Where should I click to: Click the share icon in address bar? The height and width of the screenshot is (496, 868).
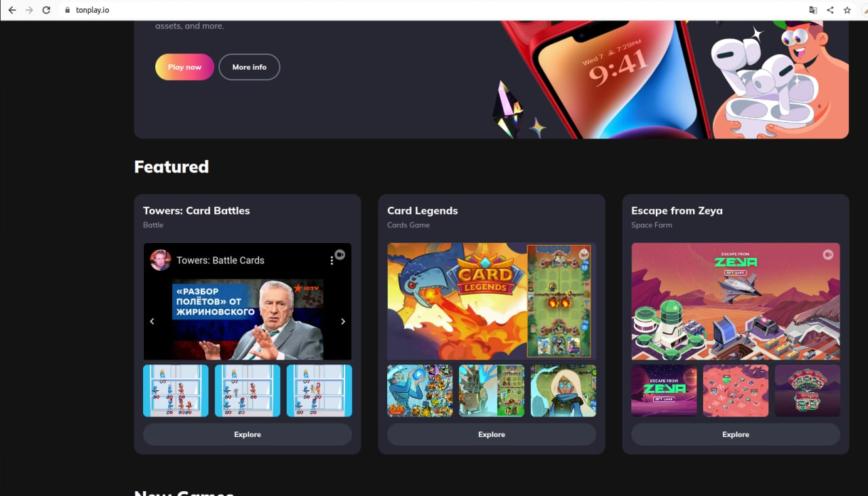click(x=830, y=10)
